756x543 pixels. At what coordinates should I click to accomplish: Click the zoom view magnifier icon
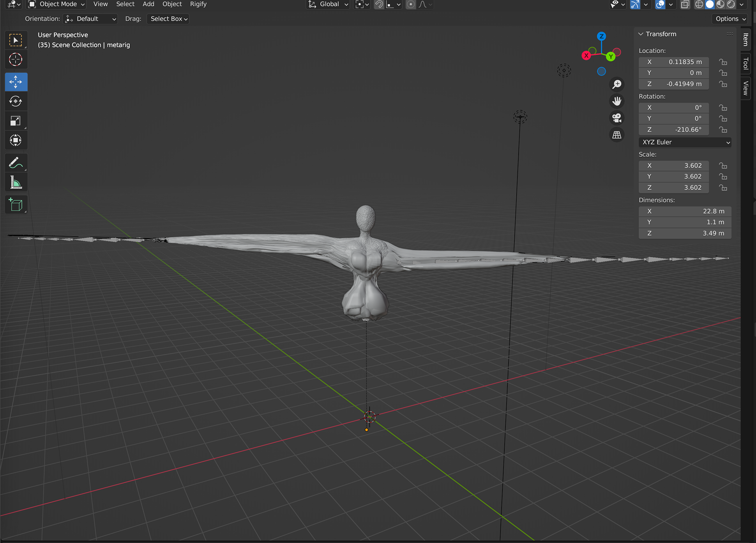point(617,84)
